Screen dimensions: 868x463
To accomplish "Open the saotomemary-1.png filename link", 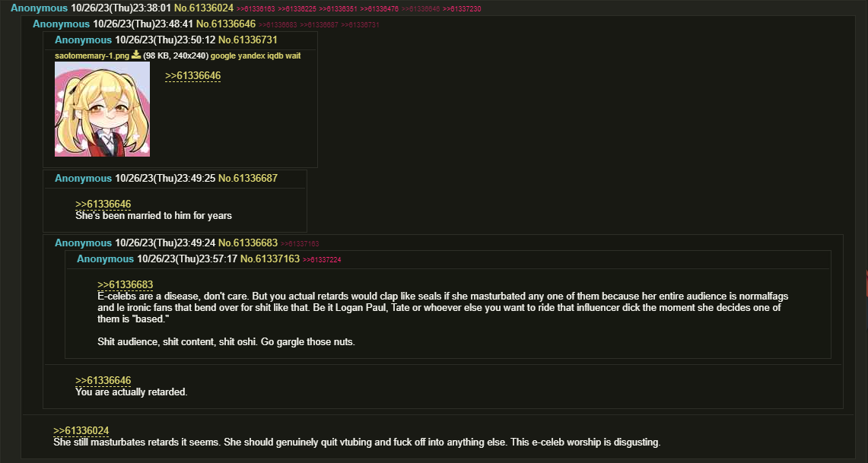I will (92, 55).
